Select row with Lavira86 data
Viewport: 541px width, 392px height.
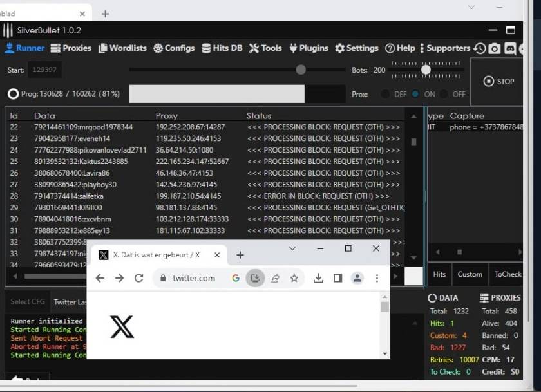205,173
